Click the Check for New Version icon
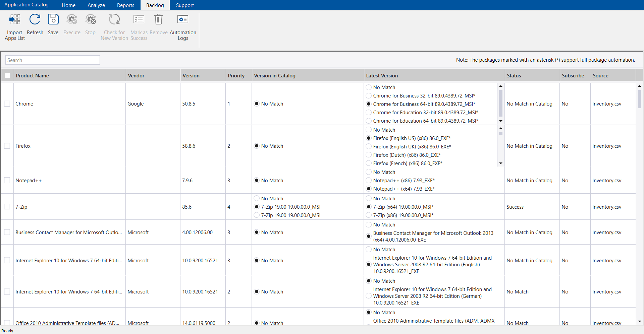This screenshot has width=644, height=334. [x=114, y=19]
